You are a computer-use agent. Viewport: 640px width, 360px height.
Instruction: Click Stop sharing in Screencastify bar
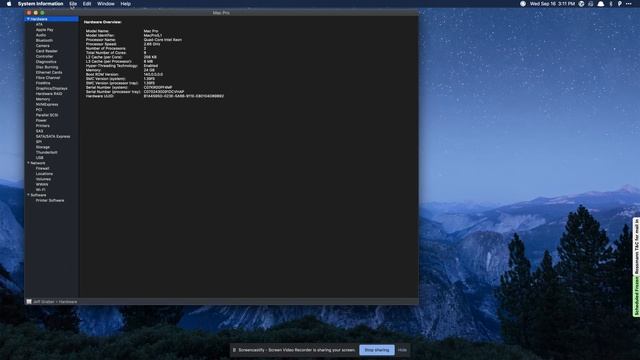377,350
